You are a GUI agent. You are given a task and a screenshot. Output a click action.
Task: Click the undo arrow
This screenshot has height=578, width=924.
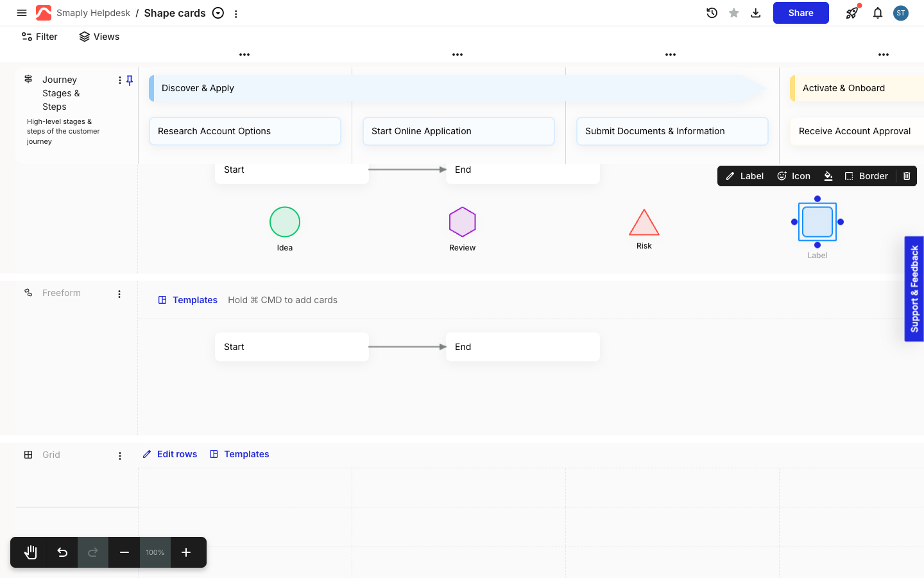pyautogui.click(x=62, y=552)
